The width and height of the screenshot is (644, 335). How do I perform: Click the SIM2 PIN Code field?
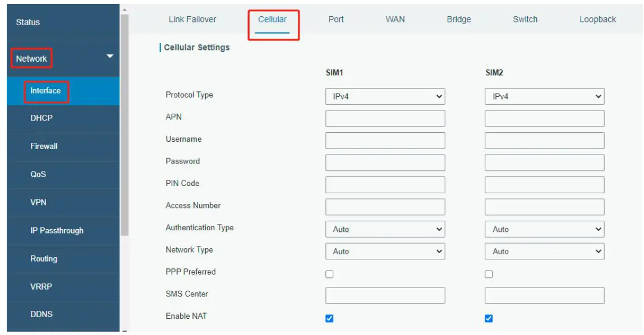coord(544,185)
